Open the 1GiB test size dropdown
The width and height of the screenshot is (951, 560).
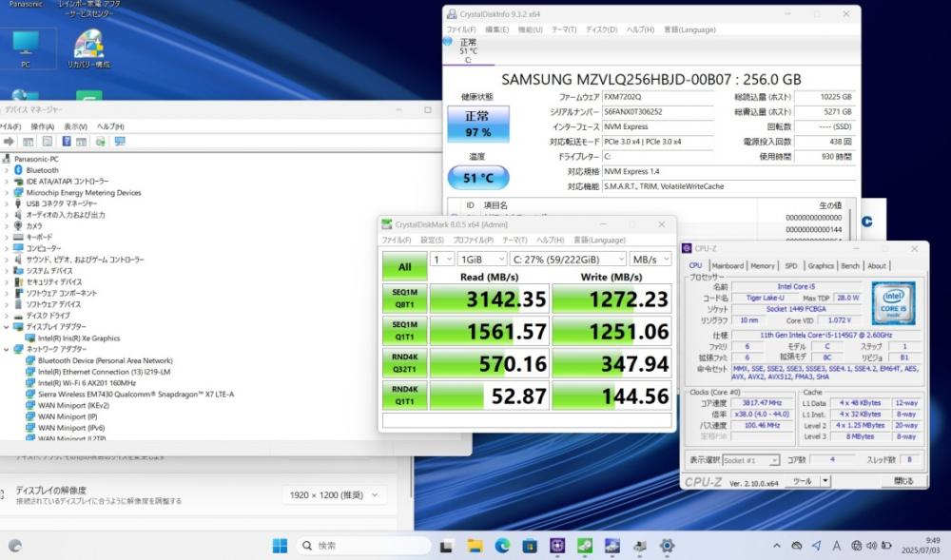482,259
